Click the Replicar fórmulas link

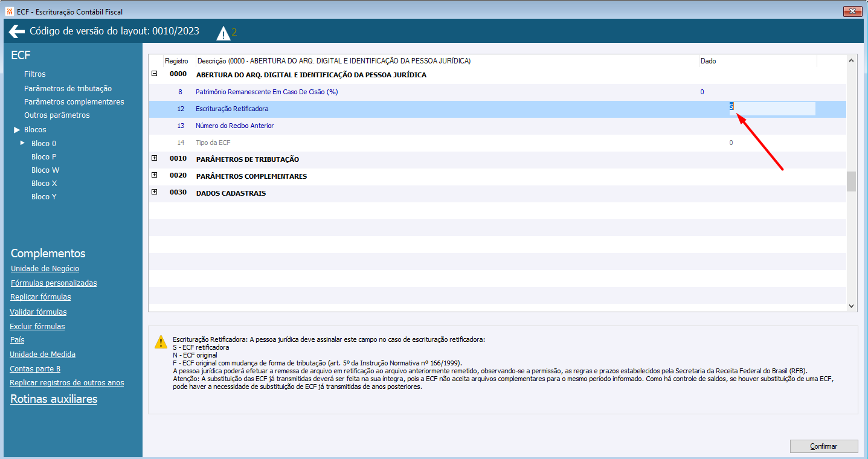tap(40, 297)
